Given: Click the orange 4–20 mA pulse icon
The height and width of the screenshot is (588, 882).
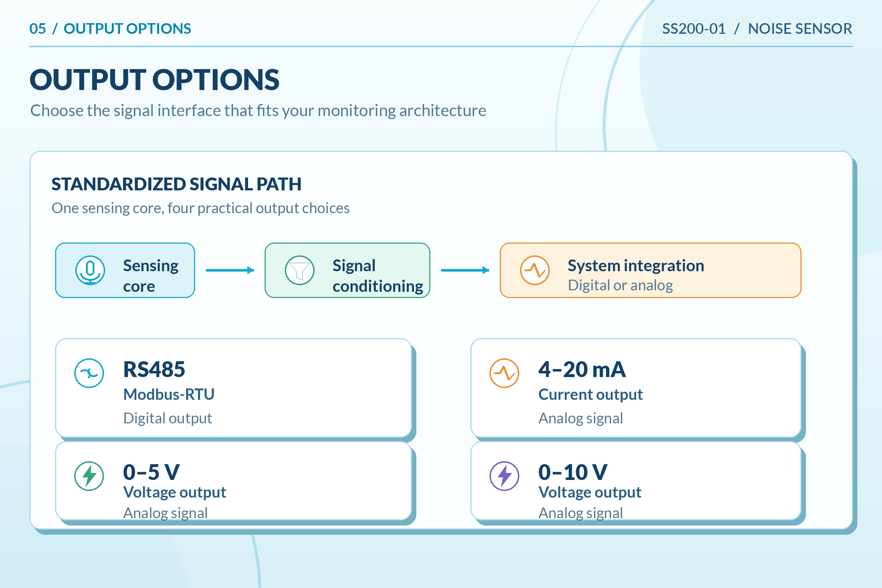Looking at the screenshot, I should 504,373.
